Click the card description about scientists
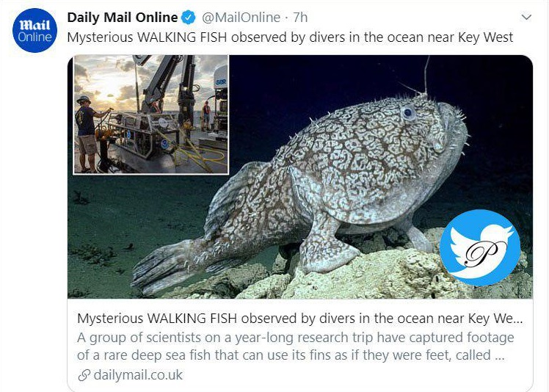 point(296,346)
